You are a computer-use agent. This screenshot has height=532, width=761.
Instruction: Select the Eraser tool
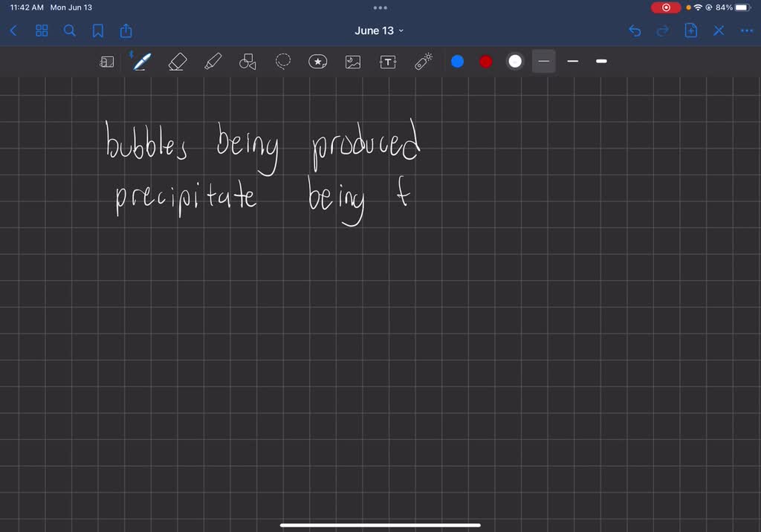point(177,62)
